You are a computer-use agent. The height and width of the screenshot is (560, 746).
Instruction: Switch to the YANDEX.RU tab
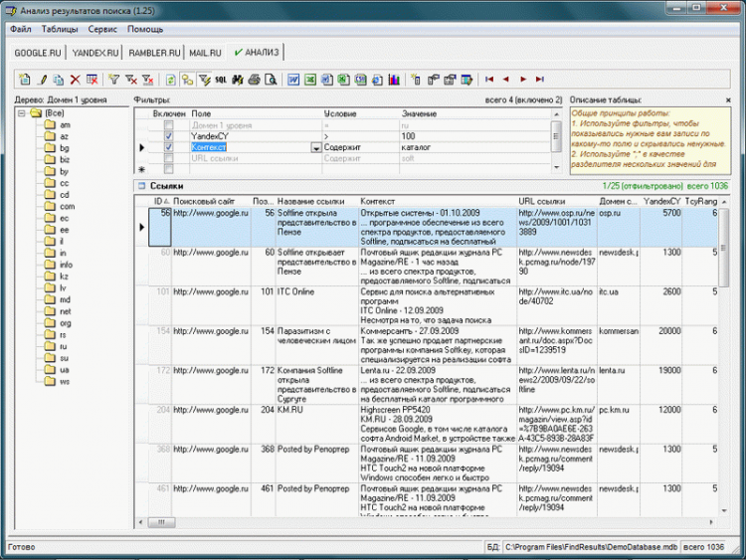[x=95, y=52]
